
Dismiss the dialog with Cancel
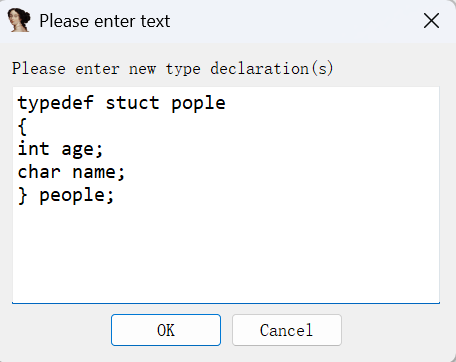pyautogui.click(x=287, y=330)
